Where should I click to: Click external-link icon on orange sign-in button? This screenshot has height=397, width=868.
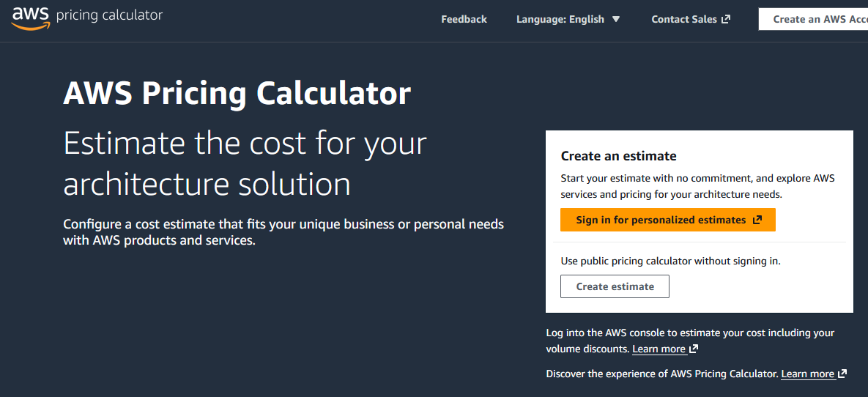coord(757,220)
